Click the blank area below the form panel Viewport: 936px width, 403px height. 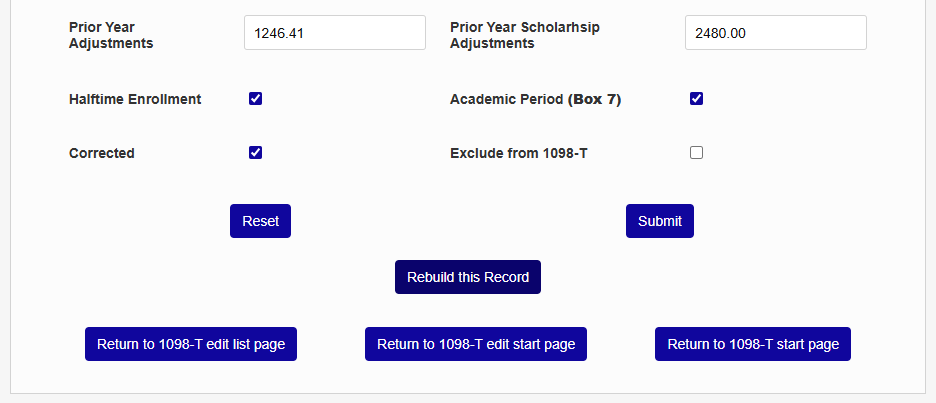pyautogui.click(x=468, y=398)
